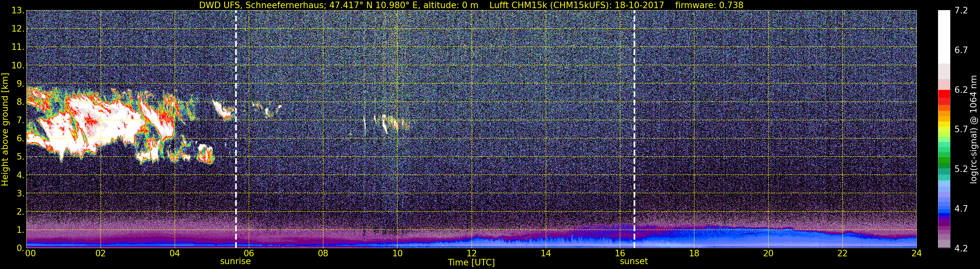Click the "06" tick on the time axis
The width and height of the screenshot is (980, 269).
(x=249, y=253)
